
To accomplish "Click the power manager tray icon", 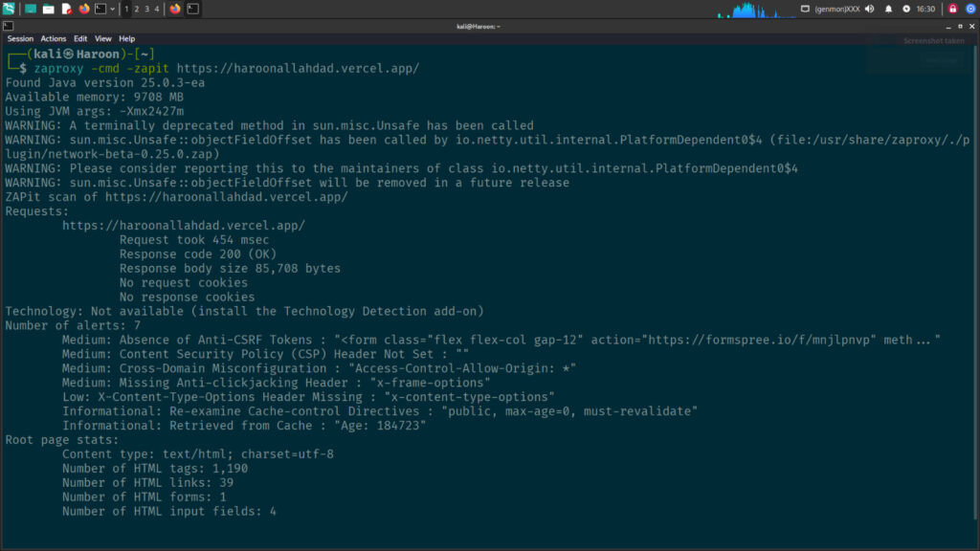I will coord(906,9).
